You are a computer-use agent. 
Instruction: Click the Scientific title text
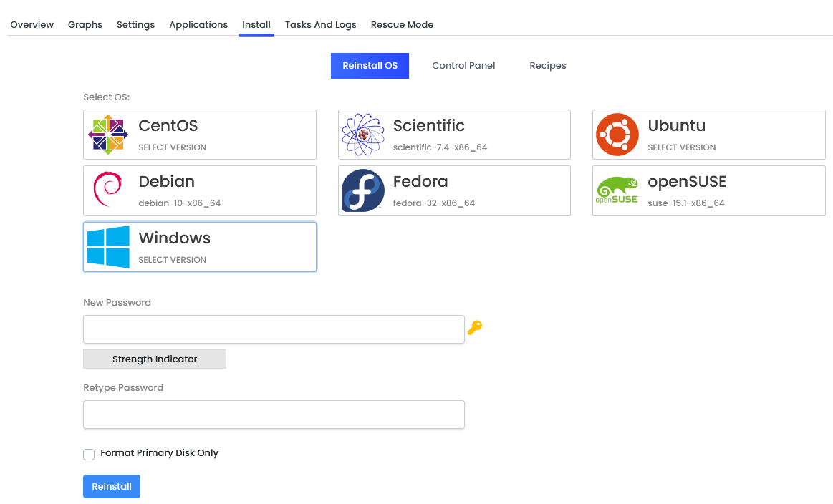coord(429,126)
